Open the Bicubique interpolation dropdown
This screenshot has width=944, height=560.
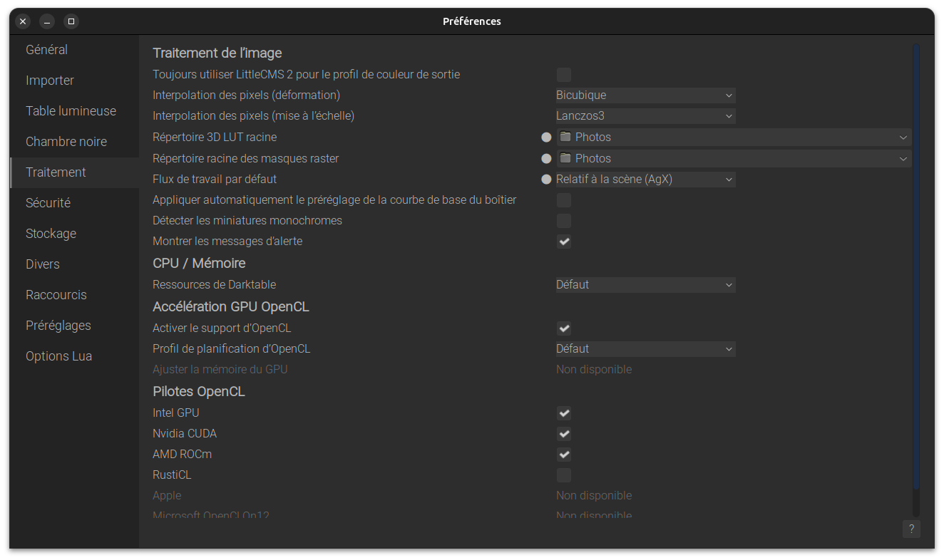coord(645,95)
